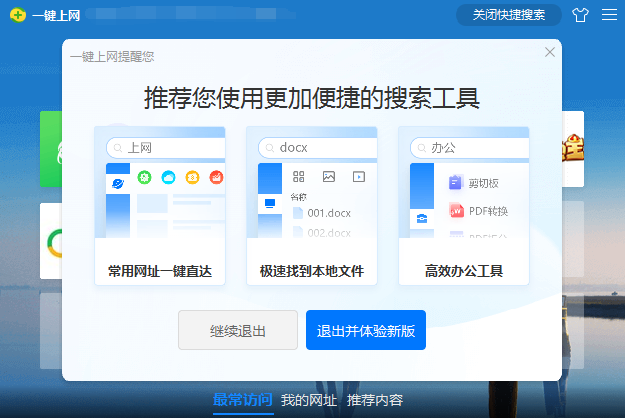
Task: Click 继续退出 button
Action: pyautogui.click(x=238, y=330)
